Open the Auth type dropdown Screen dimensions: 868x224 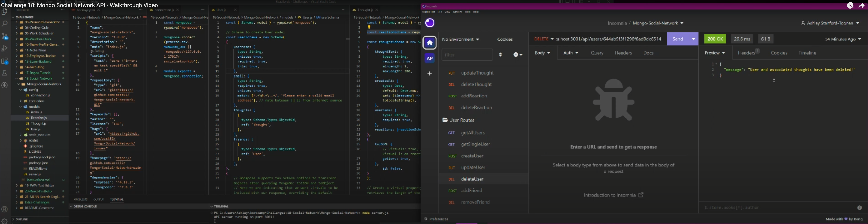(x=571, y=53)
